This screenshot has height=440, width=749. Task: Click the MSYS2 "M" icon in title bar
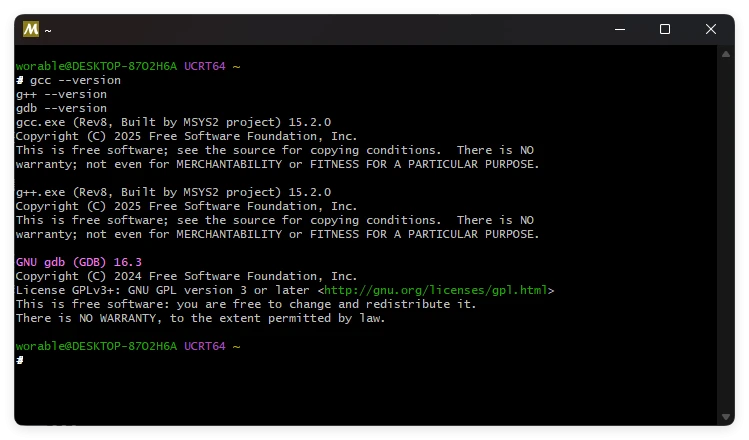click(31, 30)
